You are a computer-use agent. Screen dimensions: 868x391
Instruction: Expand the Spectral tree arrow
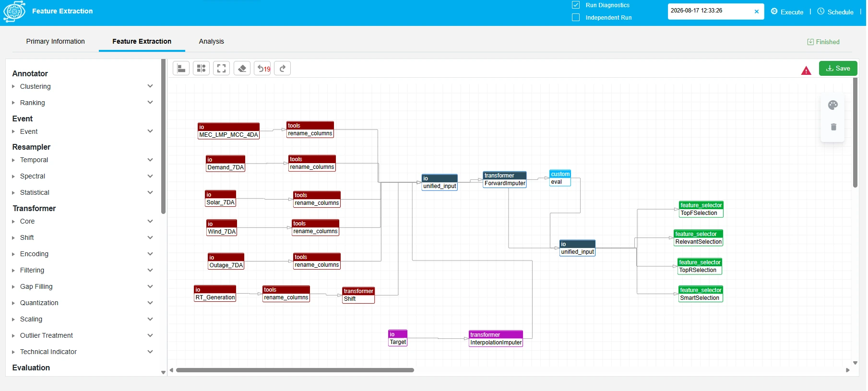[x=13, y=177]
